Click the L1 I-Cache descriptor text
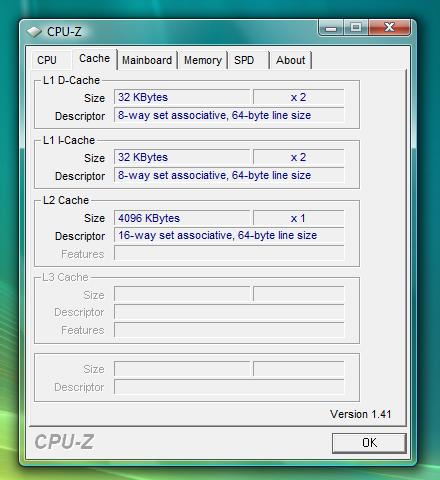Viewport: 440px width, 480px height. tap(214, 175)
